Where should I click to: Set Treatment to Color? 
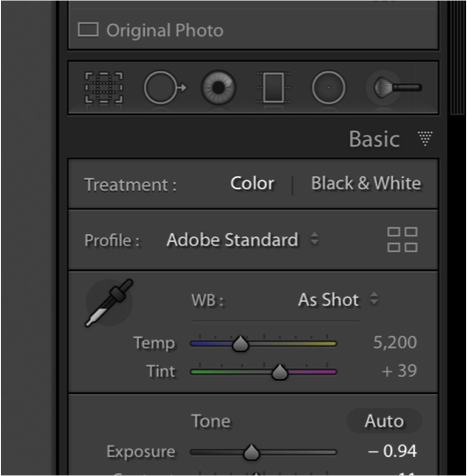pyautogui.click(x=252, y=183)
